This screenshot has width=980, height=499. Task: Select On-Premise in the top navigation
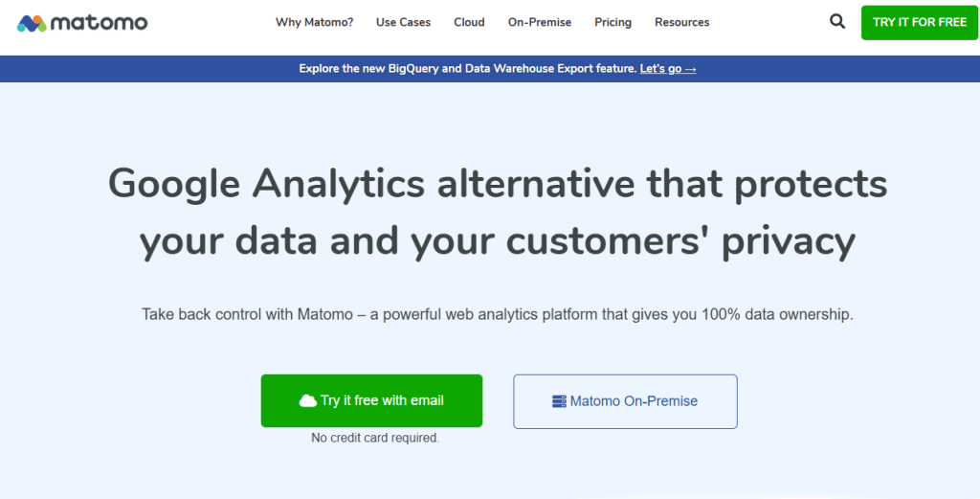click(x=540, y=22)
